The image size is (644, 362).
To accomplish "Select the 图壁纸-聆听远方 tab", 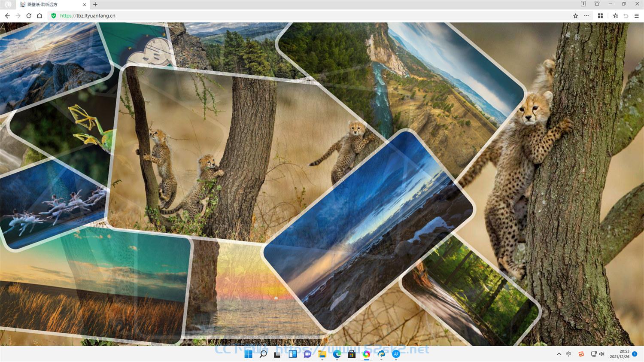I will [x=52, y=4].
